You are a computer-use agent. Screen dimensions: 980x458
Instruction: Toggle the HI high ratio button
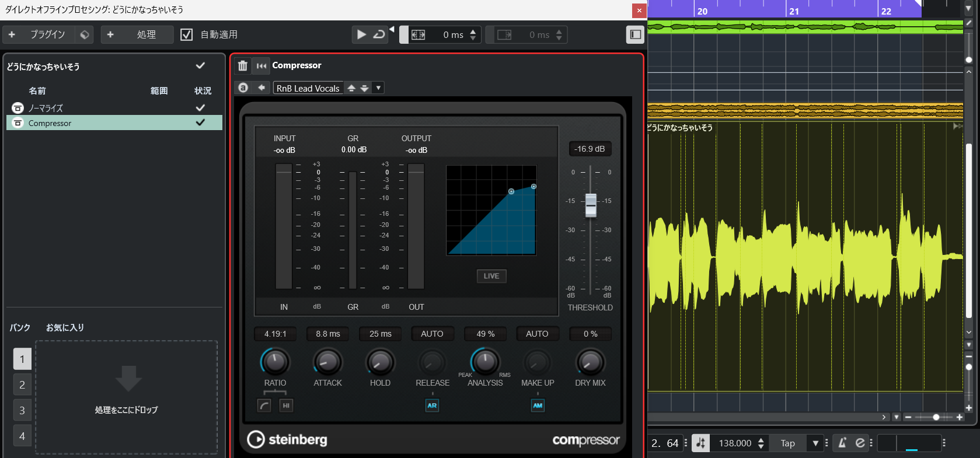pyautogui.click(x=286, y=405)
